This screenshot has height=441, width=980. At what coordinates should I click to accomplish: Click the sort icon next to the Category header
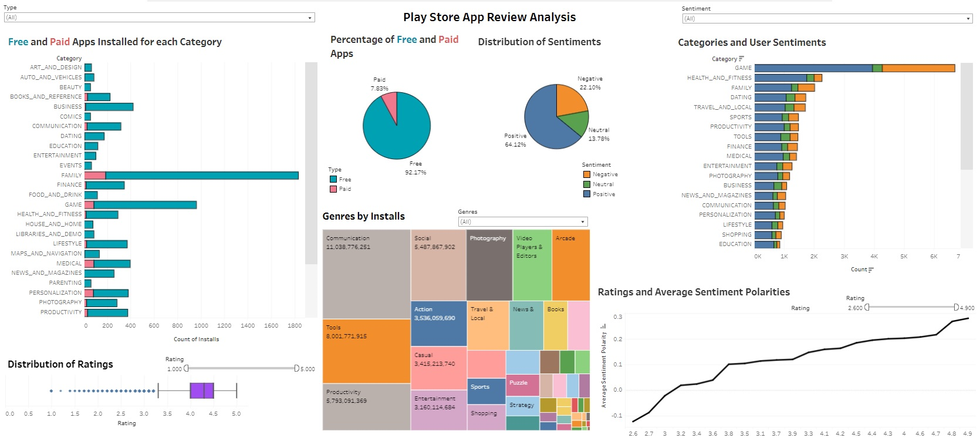[x=741, y=59]
